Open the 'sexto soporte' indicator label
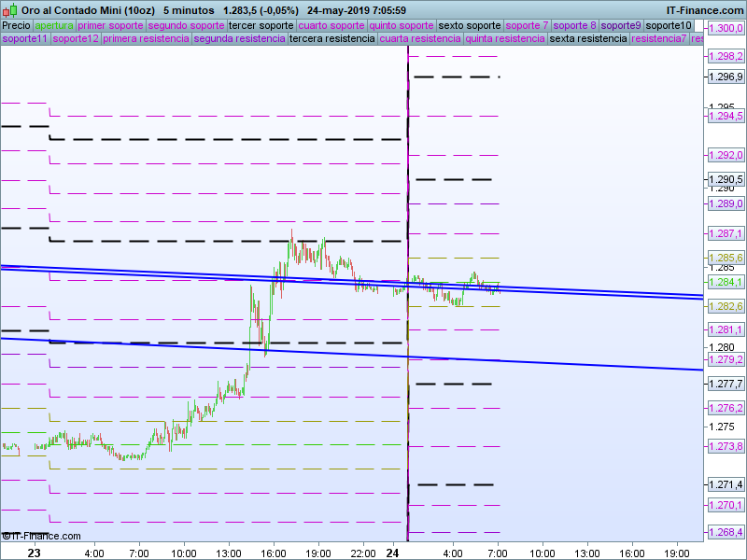The height and width of the screenshot is (560, 747). pos(469,26)
